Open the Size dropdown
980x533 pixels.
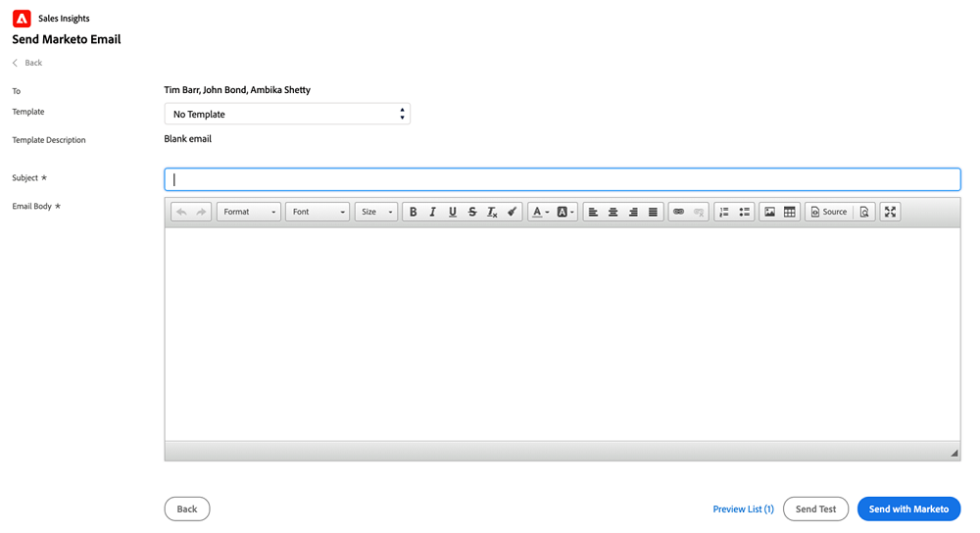tap(376, 212)
